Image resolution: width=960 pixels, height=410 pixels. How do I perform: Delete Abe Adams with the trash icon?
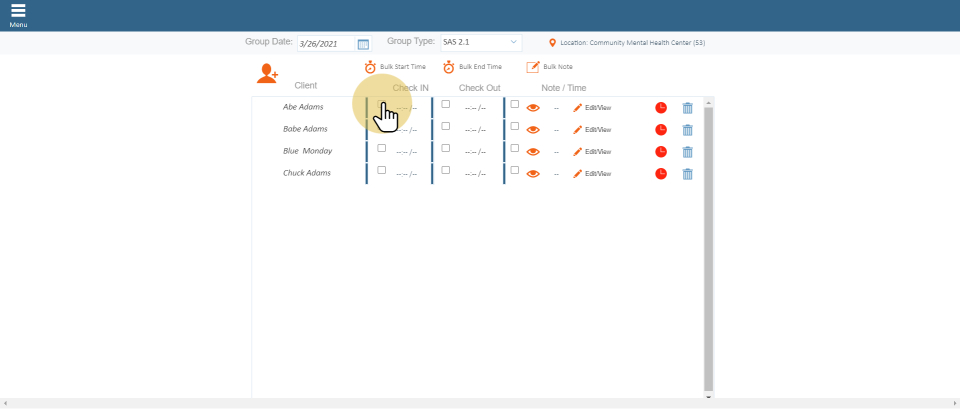tap(687, 107)
